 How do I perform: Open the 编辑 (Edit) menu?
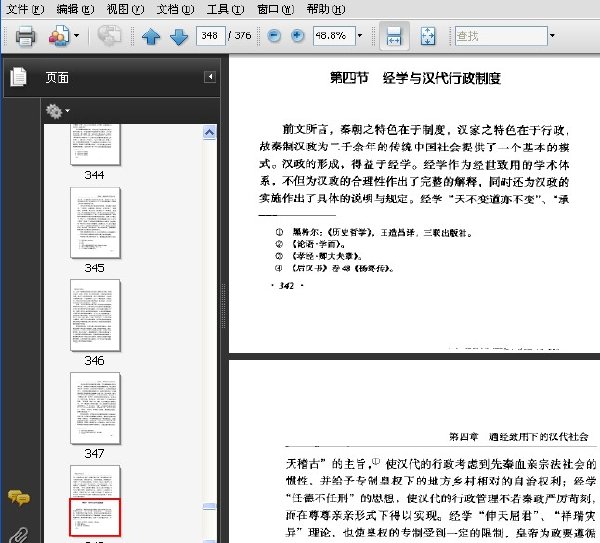75,9
